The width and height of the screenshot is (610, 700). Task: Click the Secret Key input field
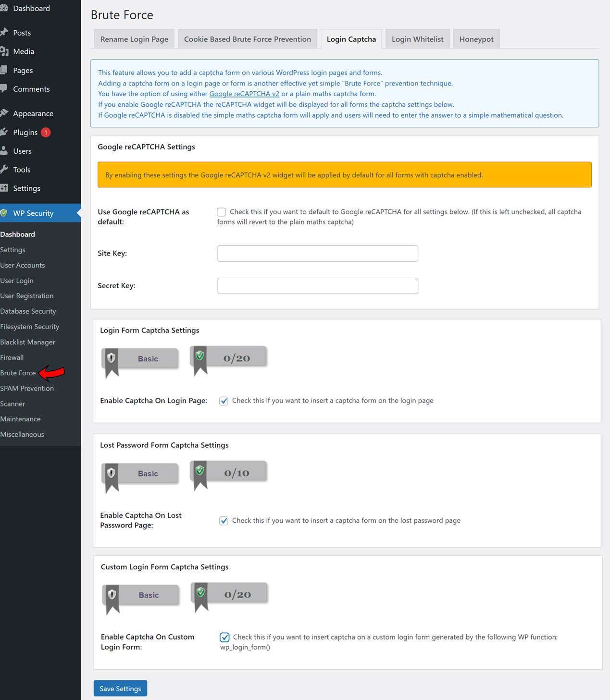(x=318, y=285)
